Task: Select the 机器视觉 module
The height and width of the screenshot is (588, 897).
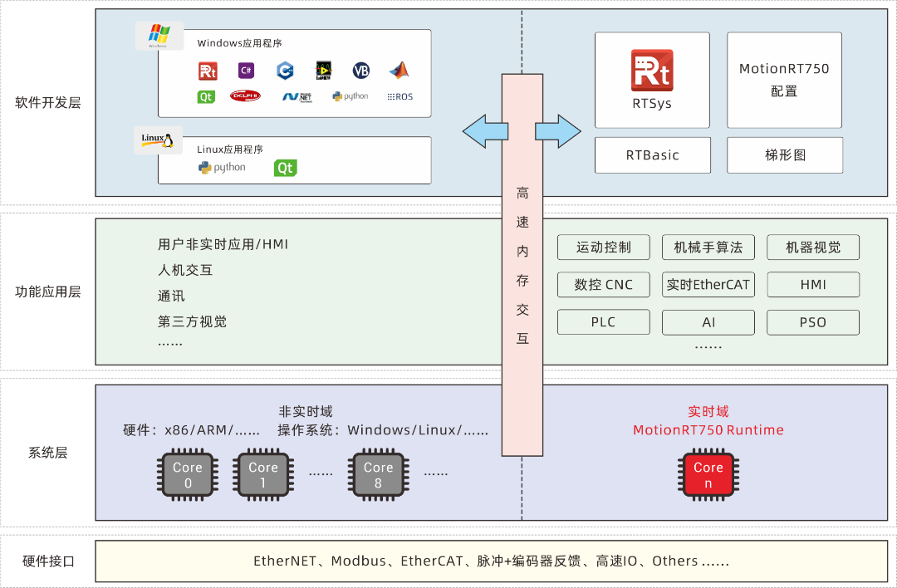Action: pyautogui.click(x=812, y=247)
